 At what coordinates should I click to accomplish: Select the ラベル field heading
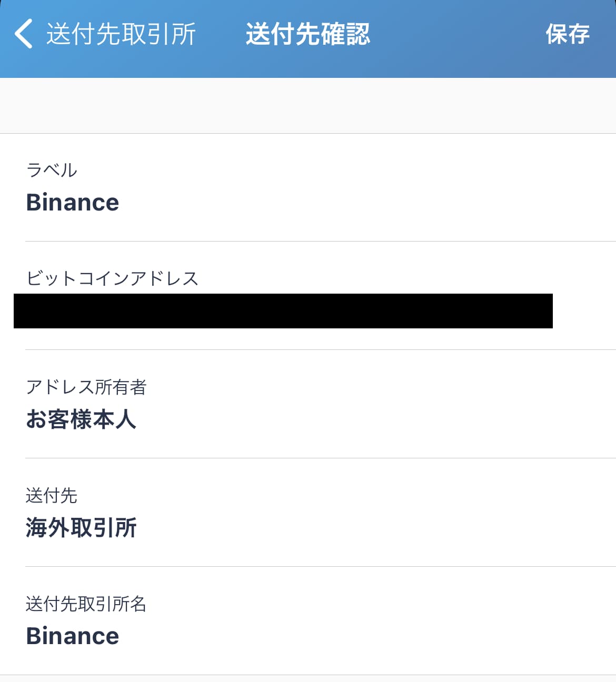pyautogui.click(x=52, y=170)
